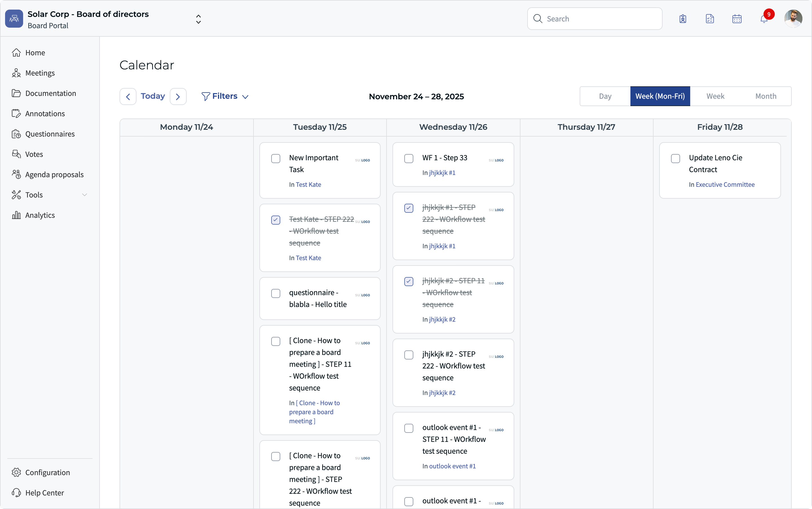Open the Votes section

[34, 154]
